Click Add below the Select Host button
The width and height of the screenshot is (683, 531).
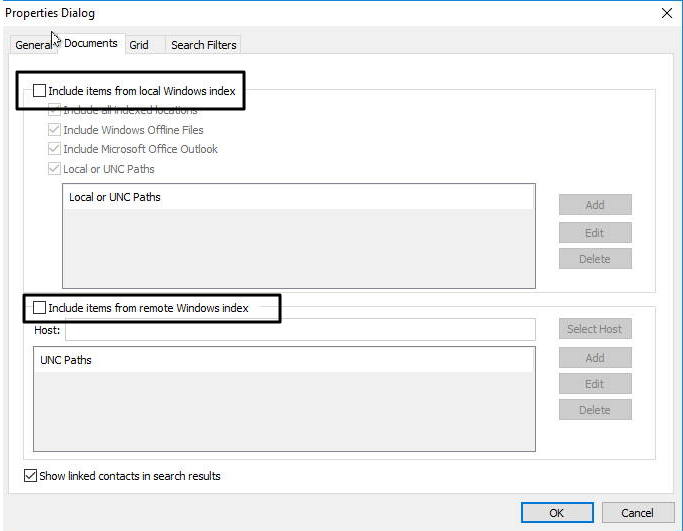(x=595, y=358)
